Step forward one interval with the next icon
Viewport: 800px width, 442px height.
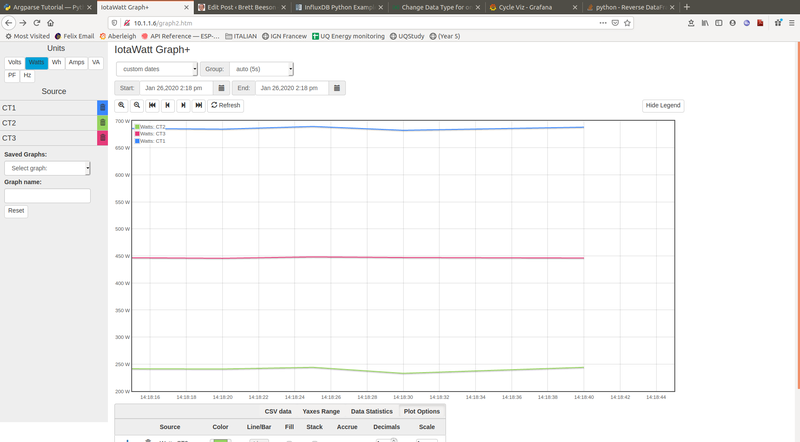click(x=183, y=105)
